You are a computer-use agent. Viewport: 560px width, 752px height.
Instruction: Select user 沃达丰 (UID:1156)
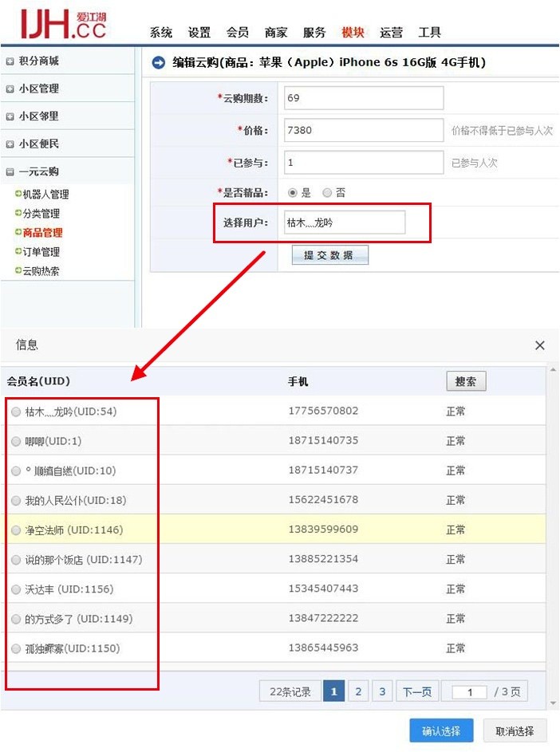click(16, 589)
